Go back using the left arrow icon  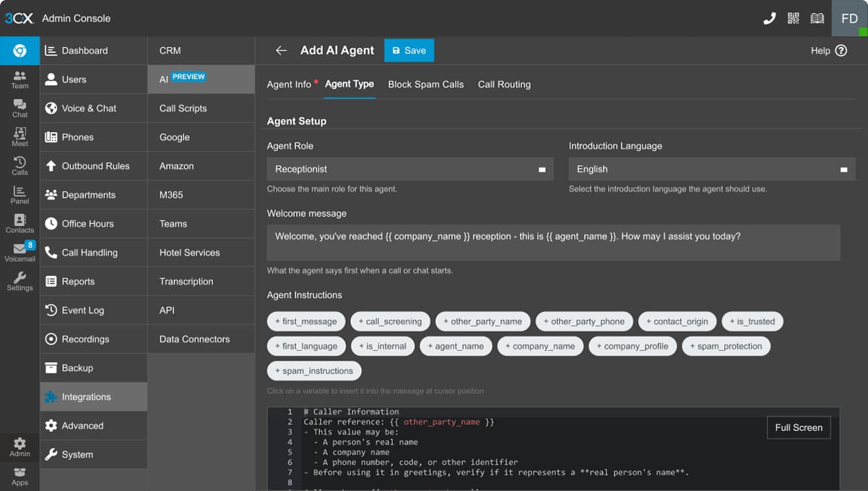point(282,51)
